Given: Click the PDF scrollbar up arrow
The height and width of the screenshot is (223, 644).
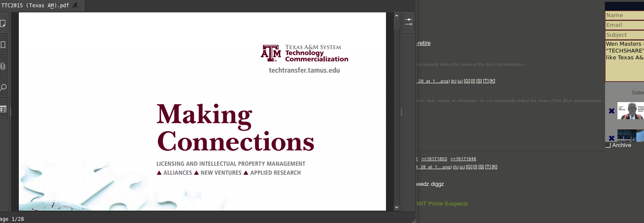Looking at the screenshot, I should point(397,15).
